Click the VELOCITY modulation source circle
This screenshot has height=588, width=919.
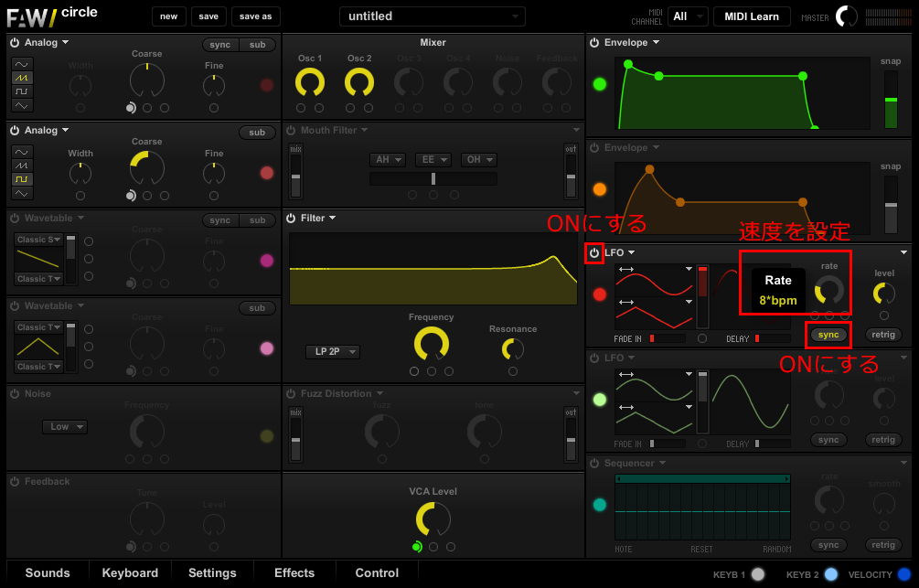click(x=903, y=574)
